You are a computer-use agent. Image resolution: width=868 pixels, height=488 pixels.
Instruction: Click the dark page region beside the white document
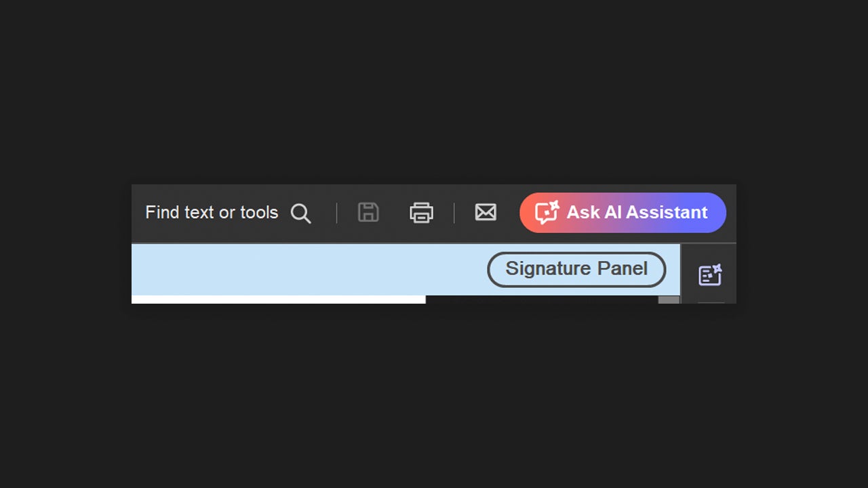(x=542, y=300)
